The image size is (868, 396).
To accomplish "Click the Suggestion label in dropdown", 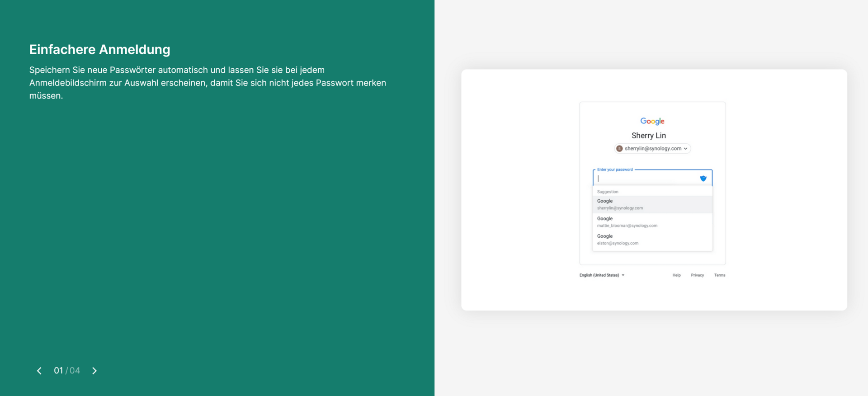I will (608, 192).
